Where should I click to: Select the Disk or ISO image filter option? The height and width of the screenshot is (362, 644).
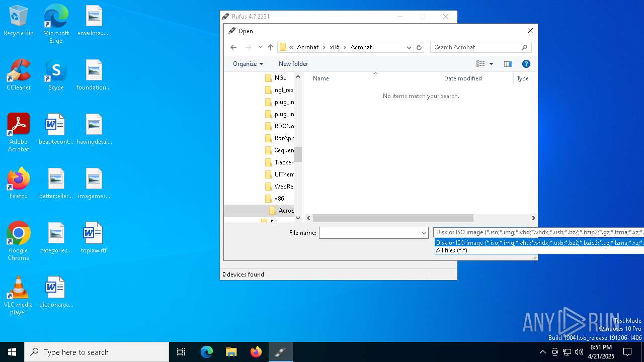(x=539, y=243)
